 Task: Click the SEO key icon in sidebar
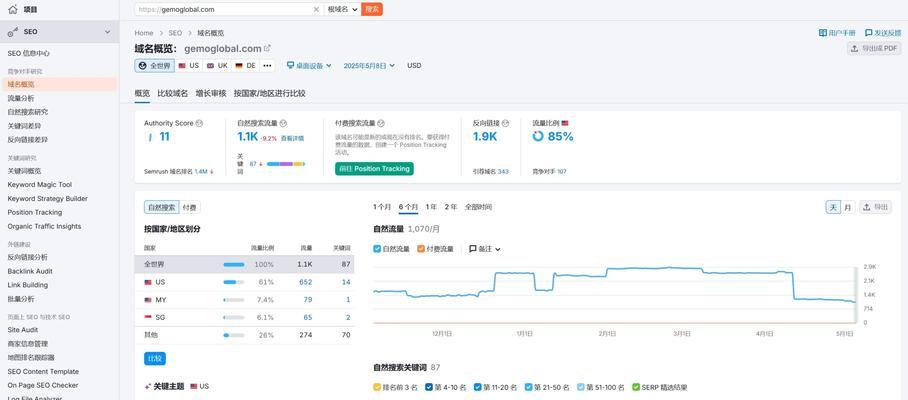pos(13,32)
